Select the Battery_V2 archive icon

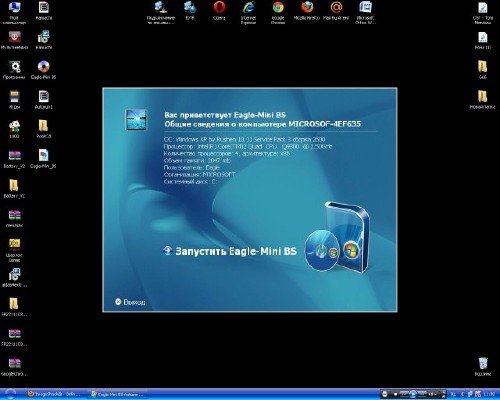point(14,159)
